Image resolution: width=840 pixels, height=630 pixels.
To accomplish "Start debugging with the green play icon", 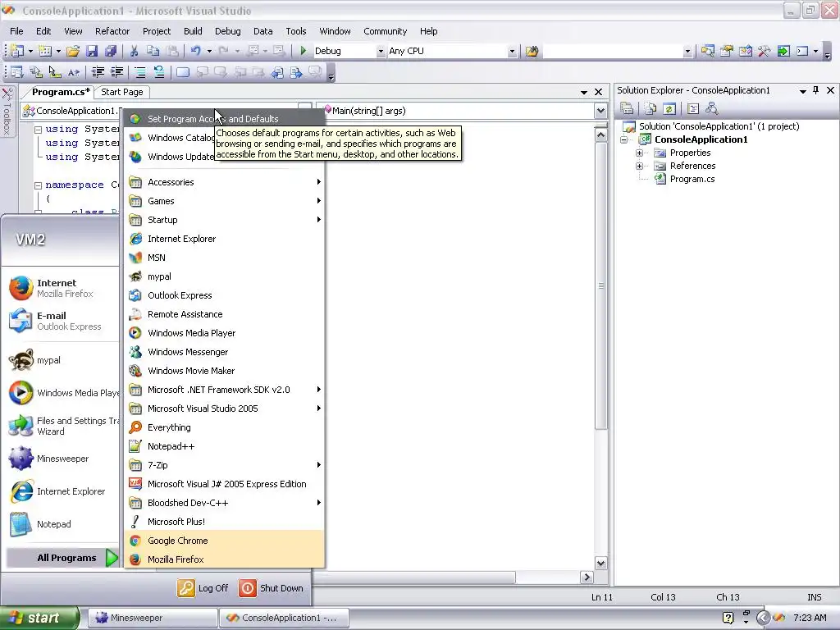I will click(x=304, y=51).
